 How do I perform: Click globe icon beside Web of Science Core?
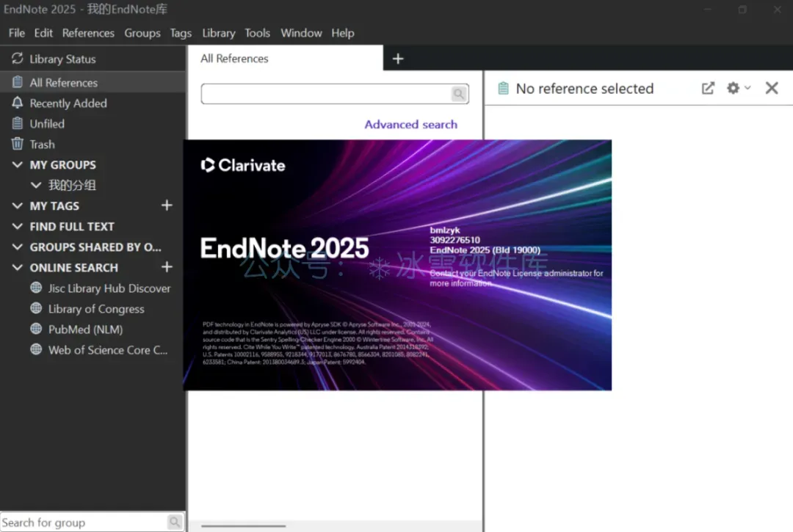(x=36, y=349)
